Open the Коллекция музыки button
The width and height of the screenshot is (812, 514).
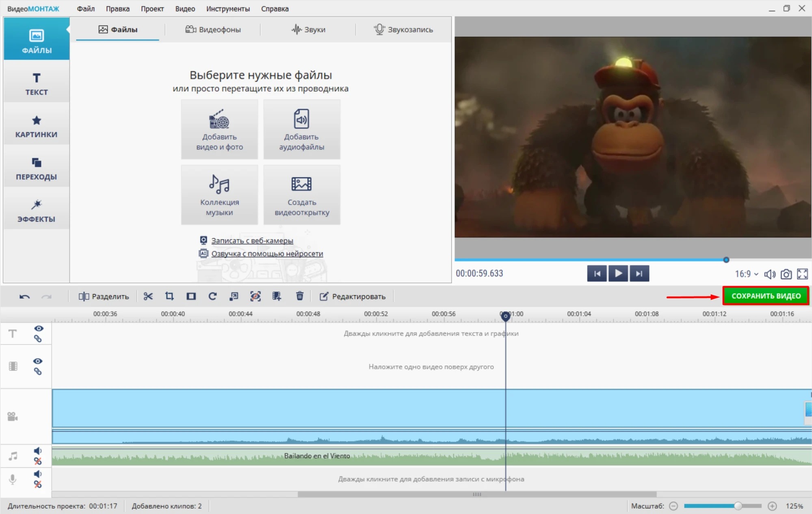click(x=219, y=195)
